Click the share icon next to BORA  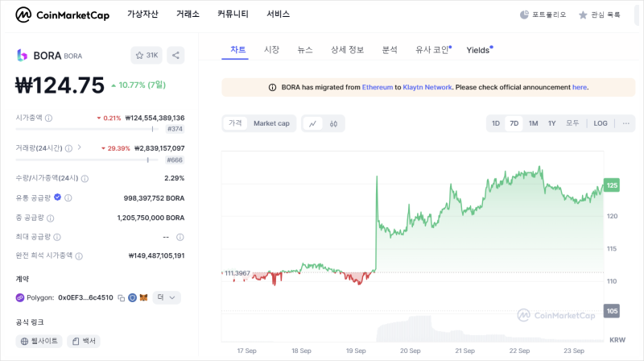pos(176,56)
